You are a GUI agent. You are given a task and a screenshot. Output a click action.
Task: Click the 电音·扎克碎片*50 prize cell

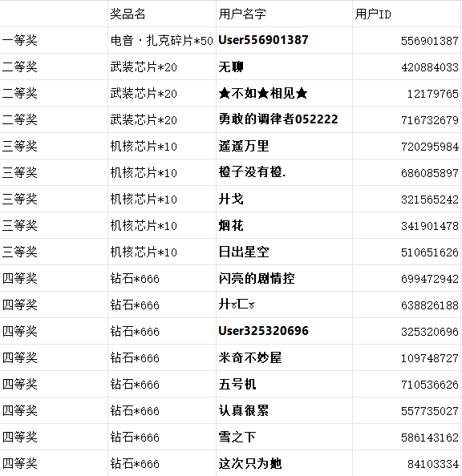click(x=162, y=40)
